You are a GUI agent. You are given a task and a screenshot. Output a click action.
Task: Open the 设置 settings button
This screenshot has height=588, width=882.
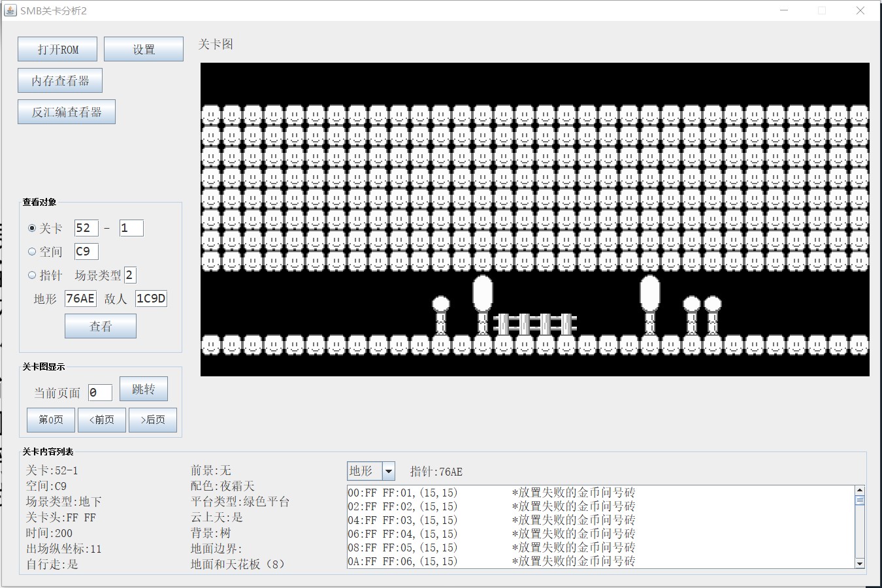pos(144,49)
